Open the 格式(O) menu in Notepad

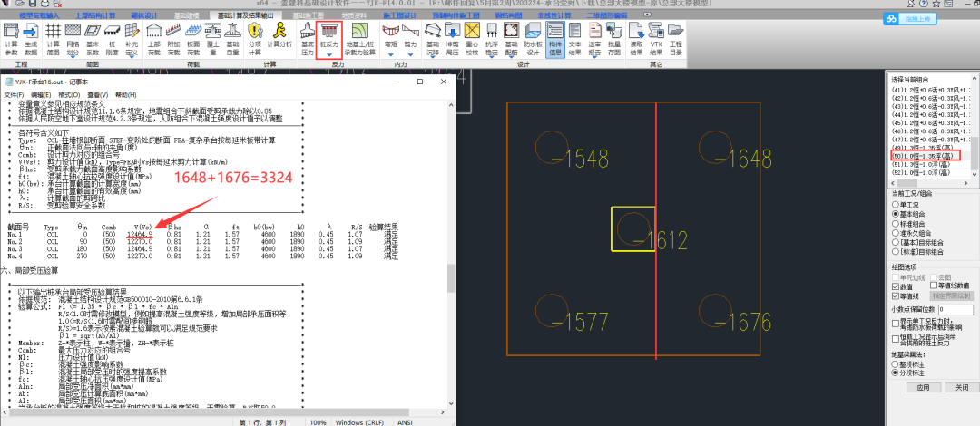click(69, 94)
